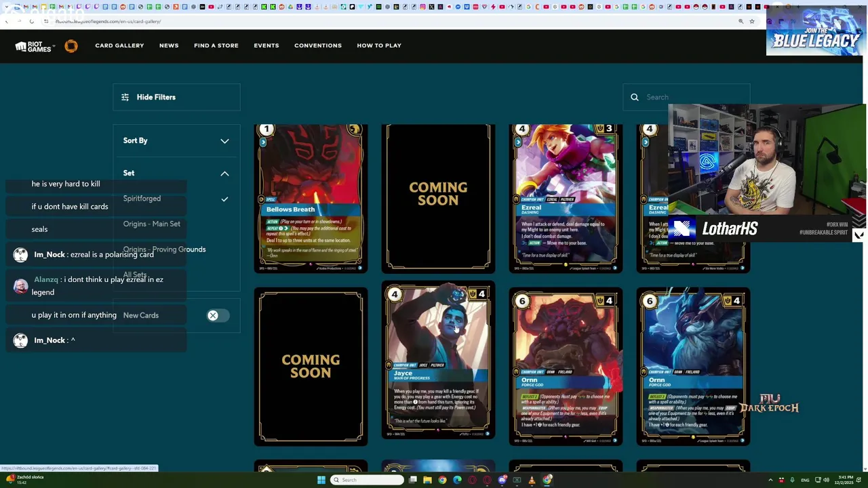Collapse the Set filter section
Screen dimensions: 868x488
224,174
